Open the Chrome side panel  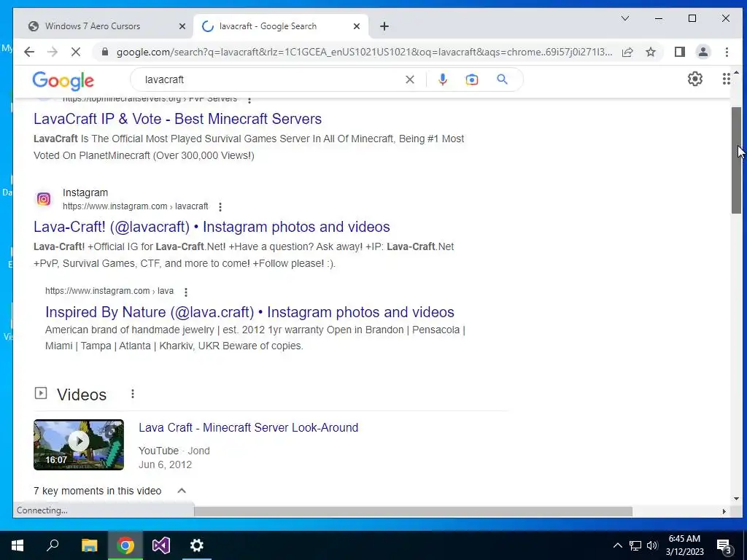[x=680, y=52]
